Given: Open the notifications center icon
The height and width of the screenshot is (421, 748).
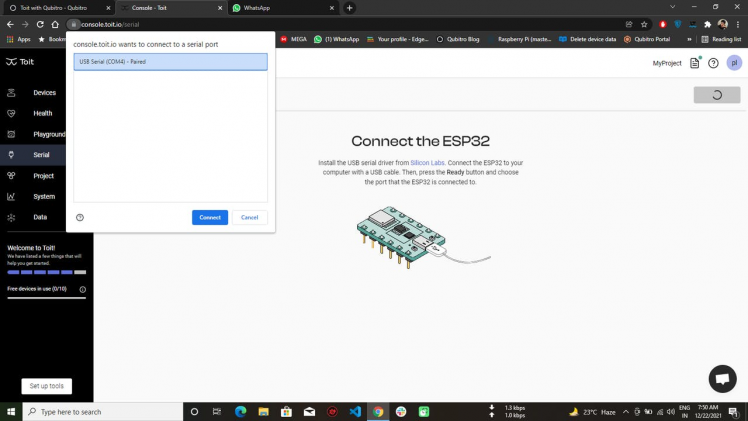Looking at the screenshot, I should 734,412.
